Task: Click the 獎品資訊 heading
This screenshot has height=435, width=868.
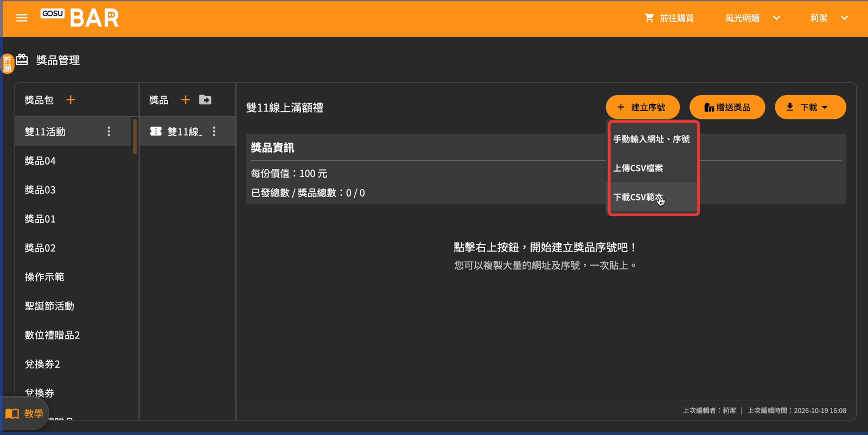Action: coord(273,148)
